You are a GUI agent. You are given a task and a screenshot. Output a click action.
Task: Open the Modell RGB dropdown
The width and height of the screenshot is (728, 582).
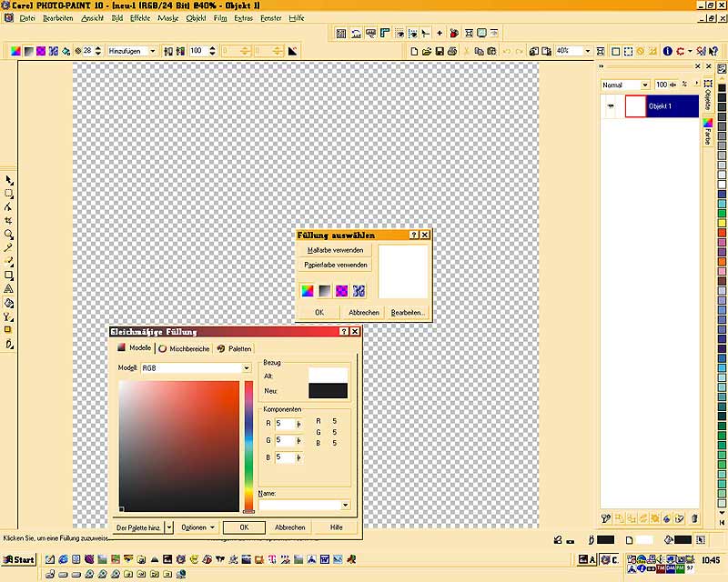tap(246, 368)
